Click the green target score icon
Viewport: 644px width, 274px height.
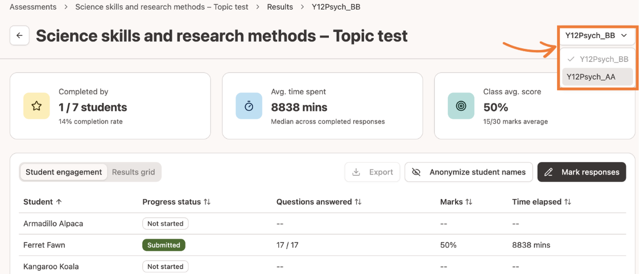pos(461,106)
